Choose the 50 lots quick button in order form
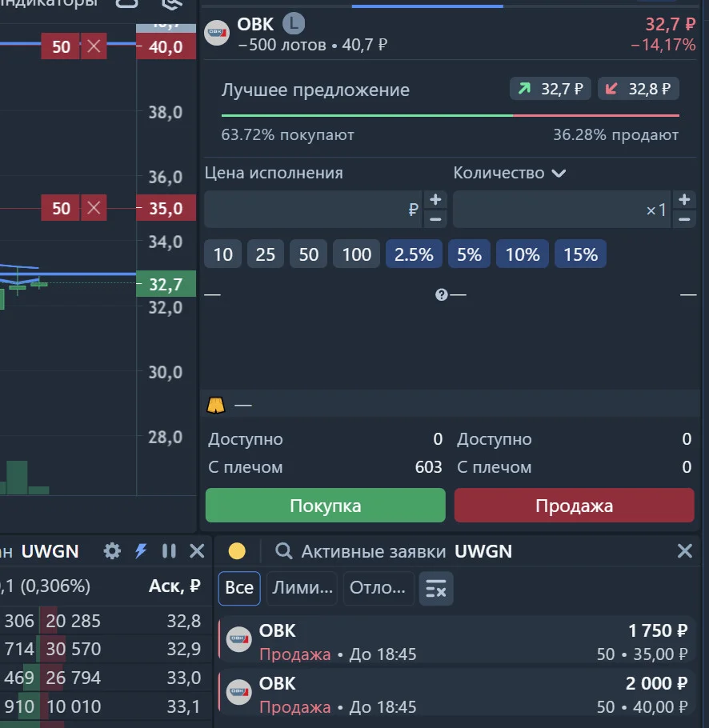The width and height of the screenshot is (709, 728). pos(308,254)
